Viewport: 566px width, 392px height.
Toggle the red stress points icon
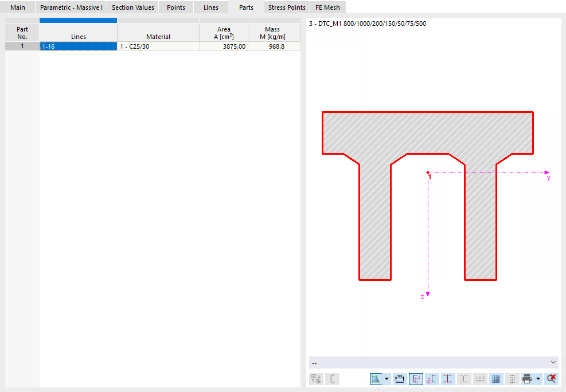pos(448,379)
